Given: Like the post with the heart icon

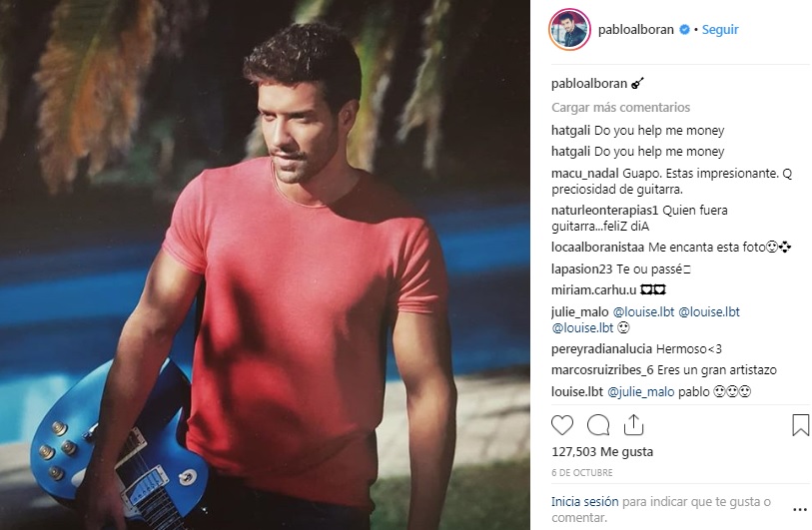Looking at the screenshot, I should tap(562, 425).
